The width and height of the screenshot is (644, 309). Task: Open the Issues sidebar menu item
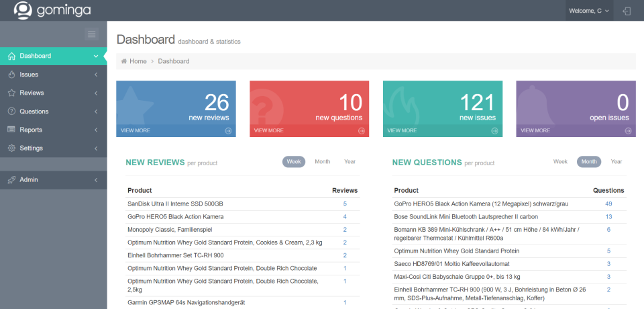click(54, 75)
